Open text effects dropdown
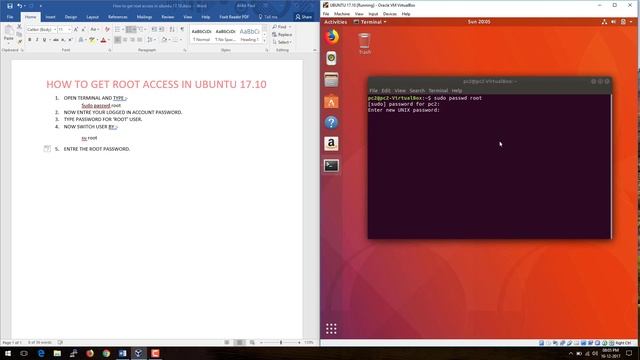640x360 pixels. pyautogui.click(x=81, y=40)
